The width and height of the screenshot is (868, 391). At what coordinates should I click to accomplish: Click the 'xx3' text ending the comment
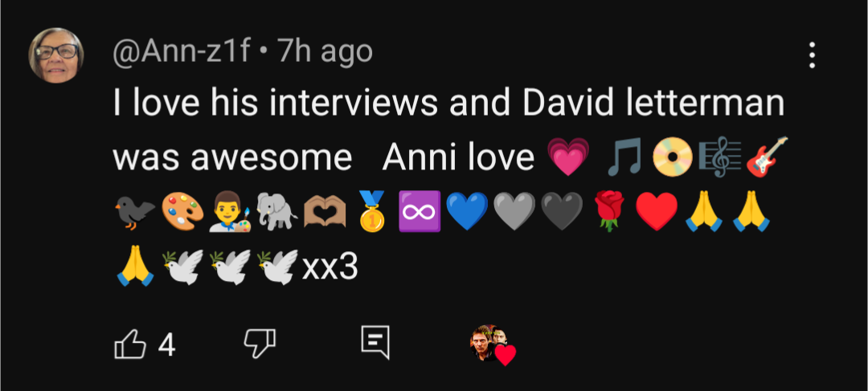(330, 267)
